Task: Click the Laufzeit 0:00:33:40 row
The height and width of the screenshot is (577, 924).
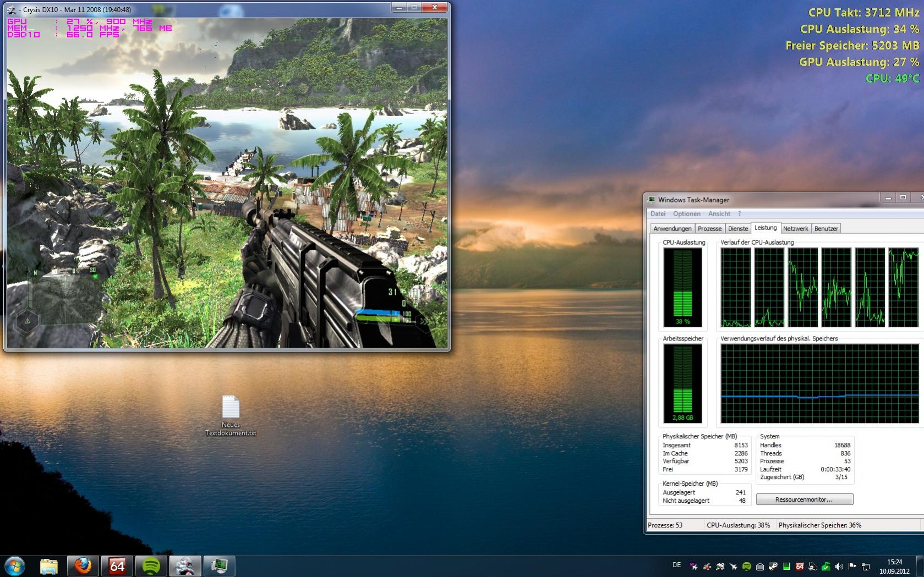Action: (805, 469)
